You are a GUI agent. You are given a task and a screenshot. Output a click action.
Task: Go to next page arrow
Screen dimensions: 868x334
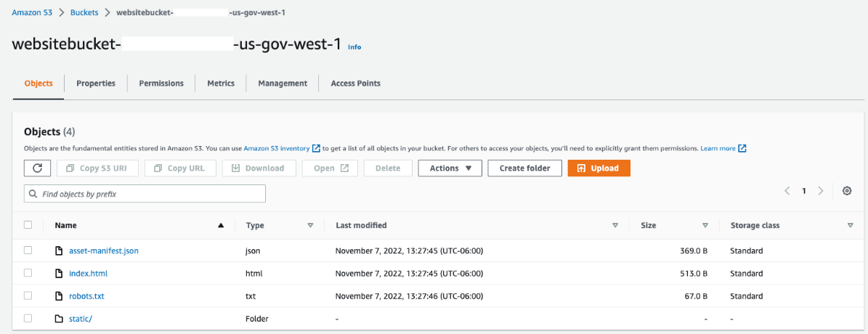tap(821, 191)
